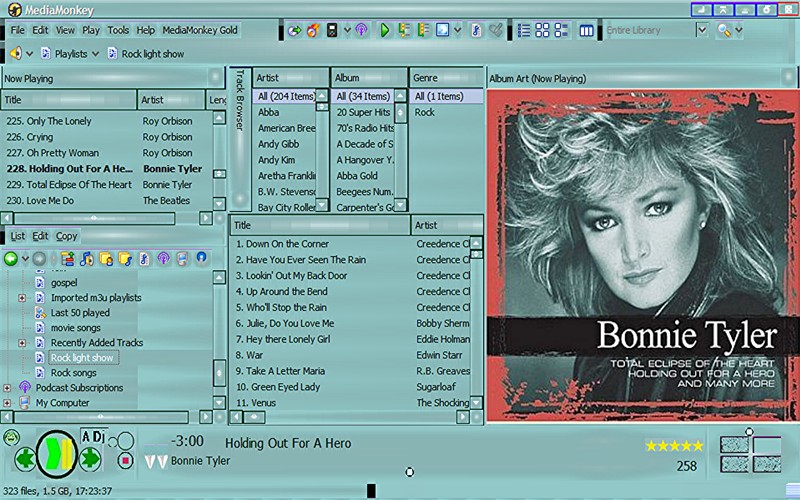Click the blue web radio icon in tree toolbar
This screenshot has height=500, width=800.
[x=202, y=257]
